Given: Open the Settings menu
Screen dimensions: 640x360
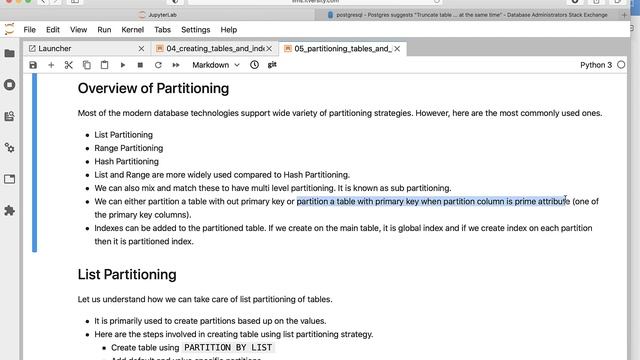Looking at the screenshot, I should pos(196,30).
